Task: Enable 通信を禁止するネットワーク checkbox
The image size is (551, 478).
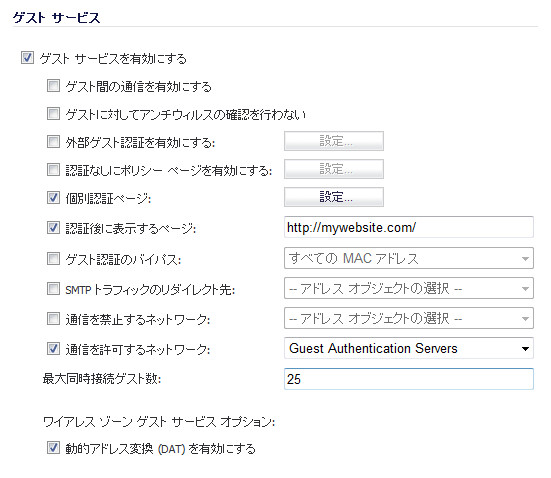Action: pyautogui.click(x=53, y=319)
